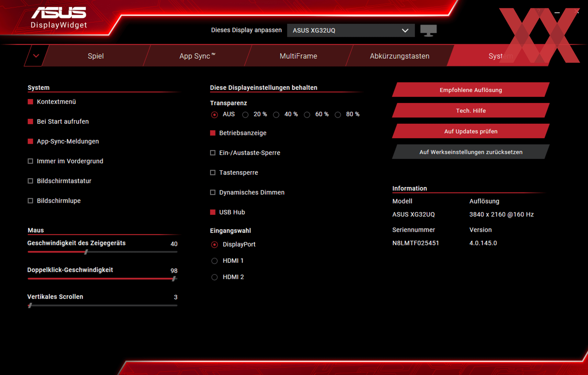Click the pointer speed value 40
This screenshot has width=588, height=375.
tap(174, 244)
